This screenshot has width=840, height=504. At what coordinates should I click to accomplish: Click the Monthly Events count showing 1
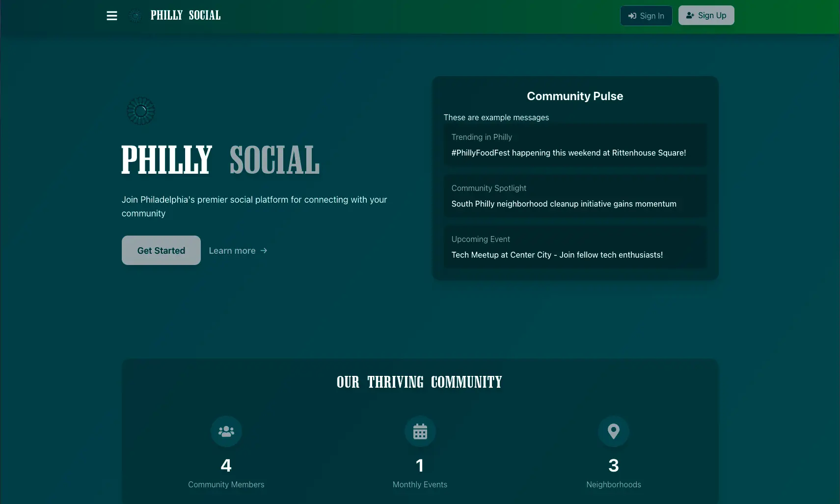click(419, 465)
